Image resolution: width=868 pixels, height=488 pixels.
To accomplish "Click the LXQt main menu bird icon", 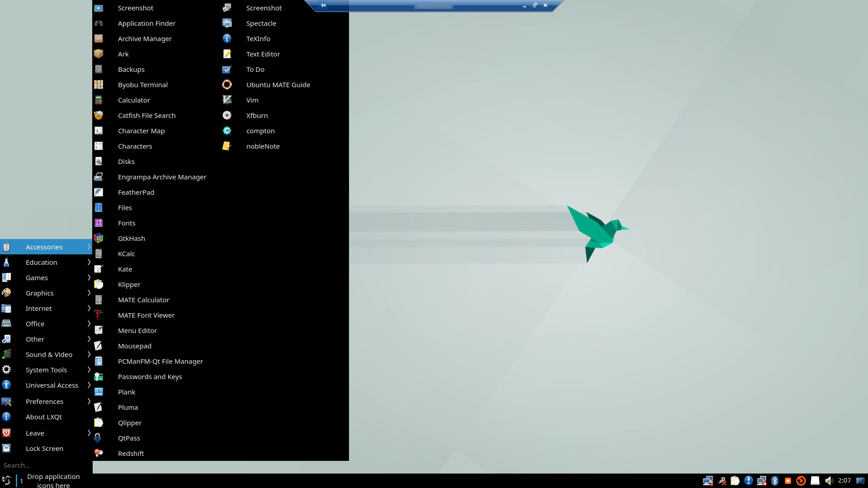I will coord(7,481).
